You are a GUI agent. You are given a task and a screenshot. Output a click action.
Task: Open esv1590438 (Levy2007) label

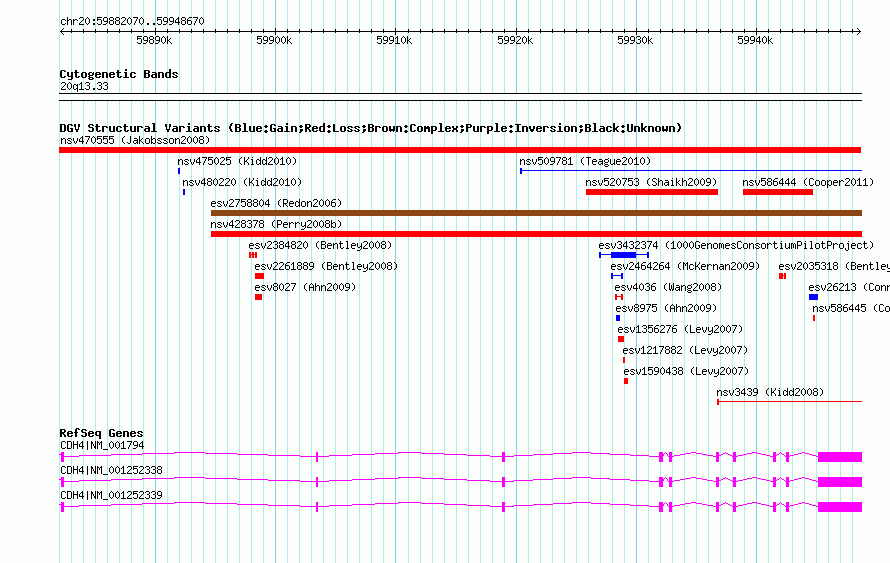point(686,371)
